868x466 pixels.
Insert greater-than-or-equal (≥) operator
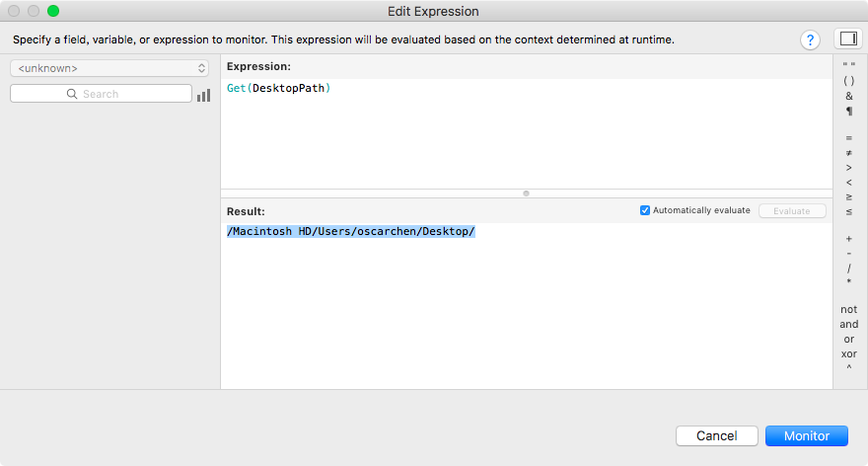(848, 197)
